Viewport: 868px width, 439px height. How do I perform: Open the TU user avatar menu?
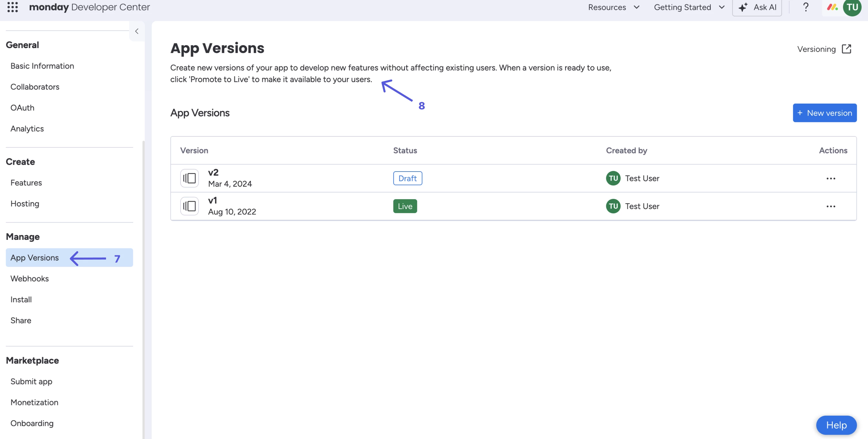(852, 7)
